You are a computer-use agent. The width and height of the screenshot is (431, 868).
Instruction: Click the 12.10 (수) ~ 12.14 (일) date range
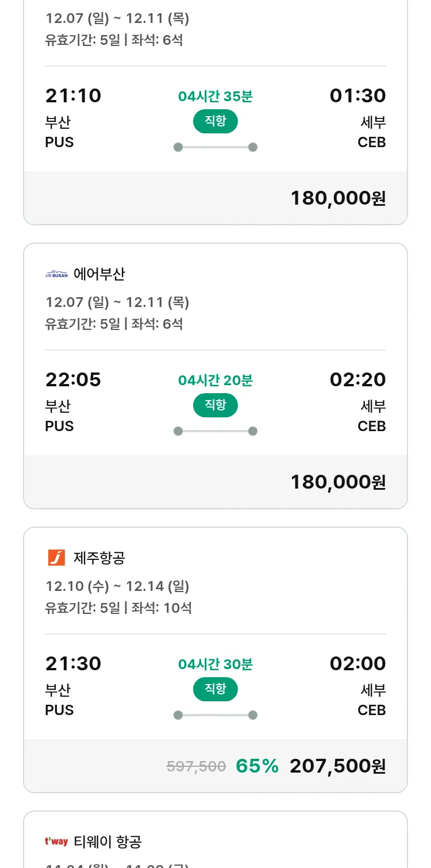tap(117, 586)
